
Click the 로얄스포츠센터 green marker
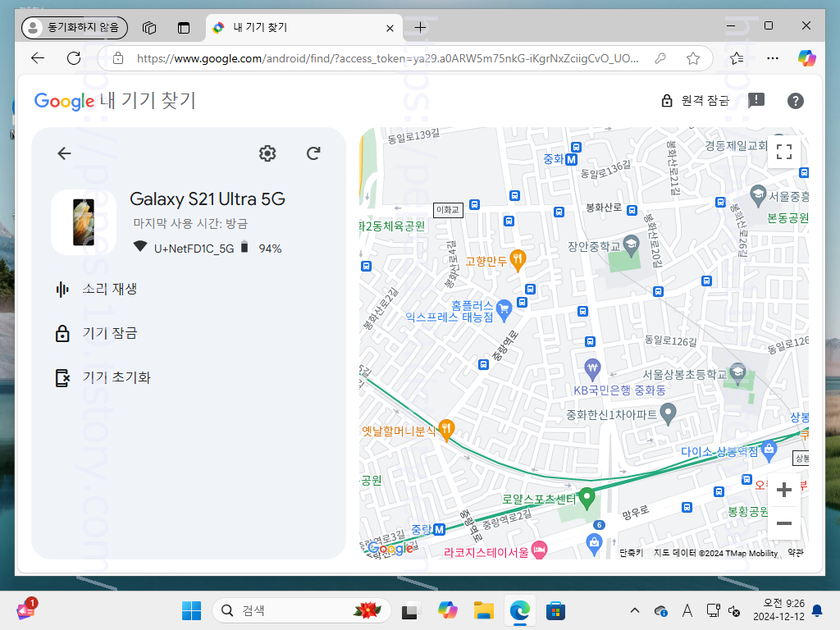pos(587,499)
